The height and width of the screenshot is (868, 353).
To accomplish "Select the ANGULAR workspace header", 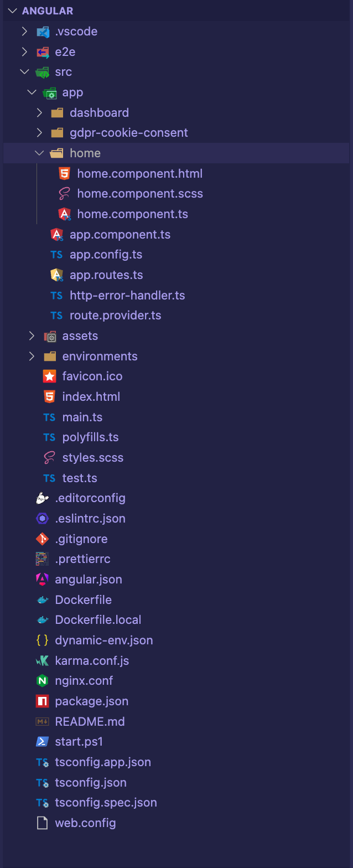I will click(46, 11).
